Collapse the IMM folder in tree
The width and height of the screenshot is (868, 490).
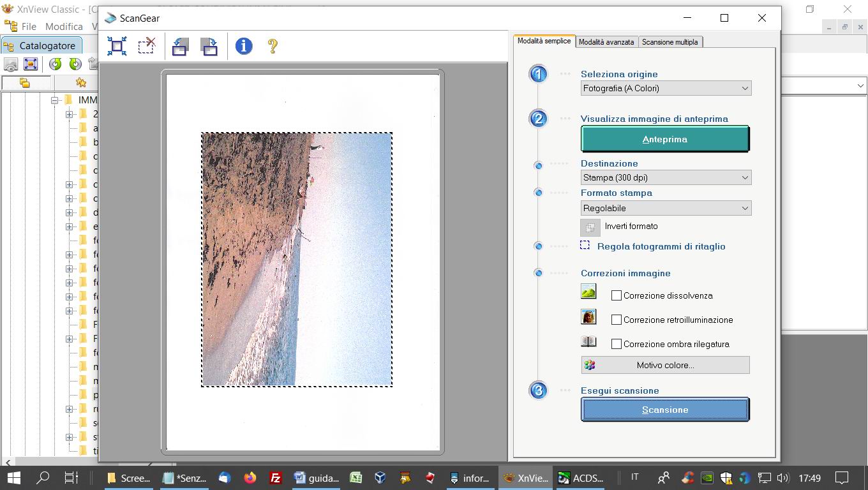click(x=56, y=100)
